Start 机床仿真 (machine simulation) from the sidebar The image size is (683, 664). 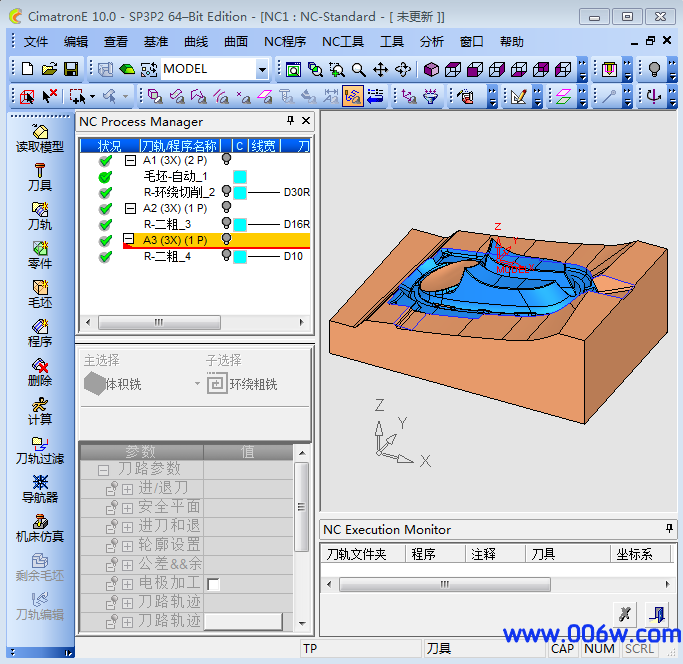click(x=40, y=528)
